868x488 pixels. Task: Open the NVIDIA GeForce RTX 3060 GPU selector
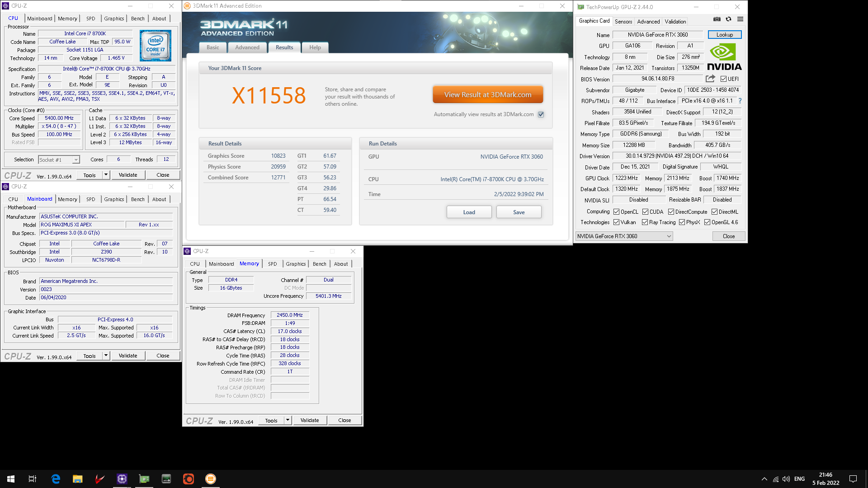(x=624, y=236)
